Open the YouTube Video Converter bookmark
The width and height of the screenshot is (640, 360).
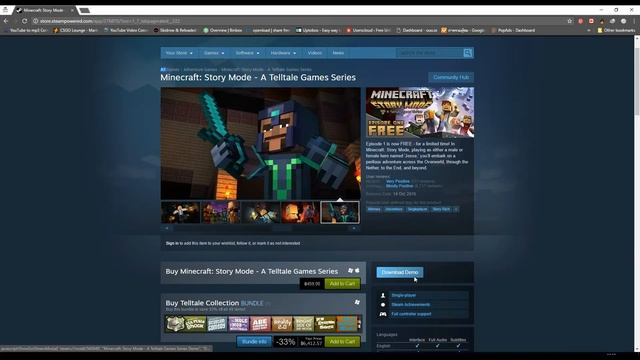pyautogui.click(x=126, y=30)
